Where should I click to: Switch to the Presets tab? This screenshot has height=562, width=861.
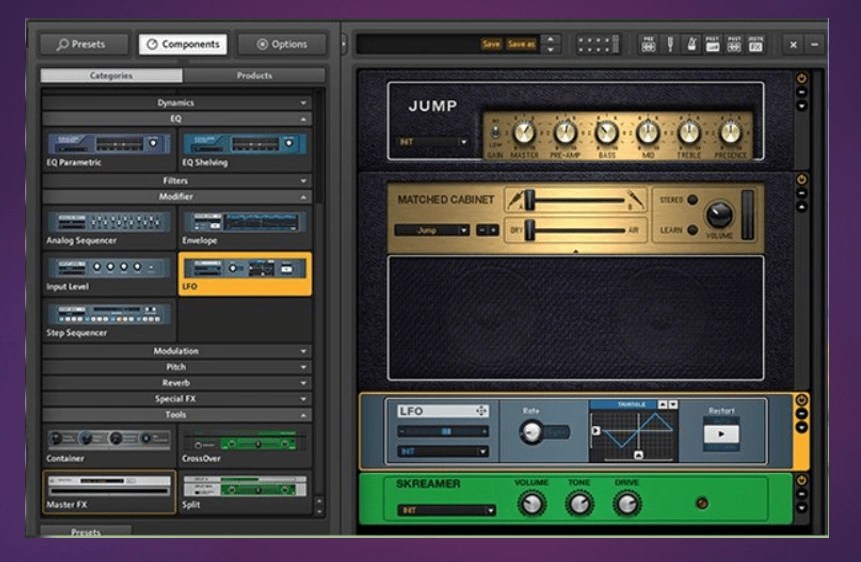(x=83, y=44)
